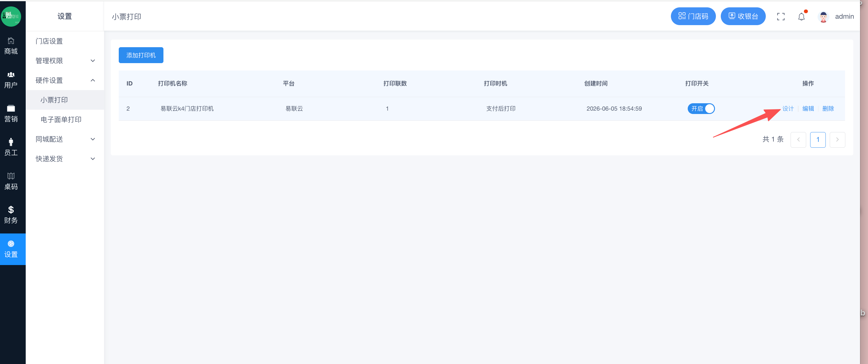Click the admin username text

(844, 17)
